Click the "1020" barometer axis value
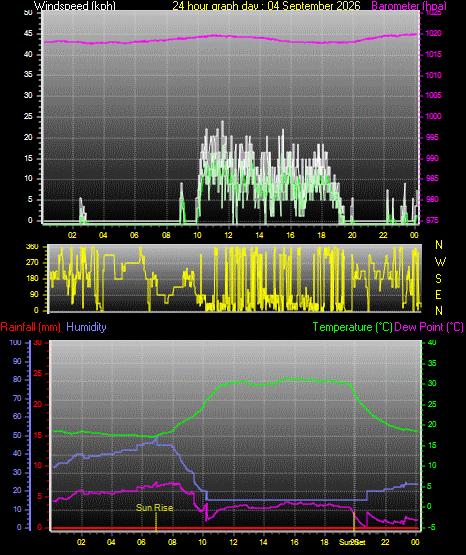The image size is (466, 555). point(433,33)
